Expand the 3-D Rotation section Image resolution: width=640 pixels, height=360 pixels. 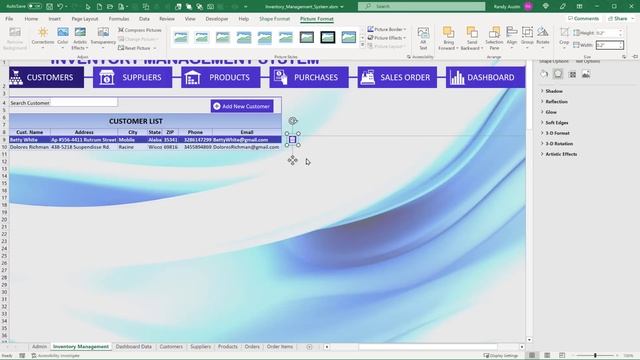(559, 144)
